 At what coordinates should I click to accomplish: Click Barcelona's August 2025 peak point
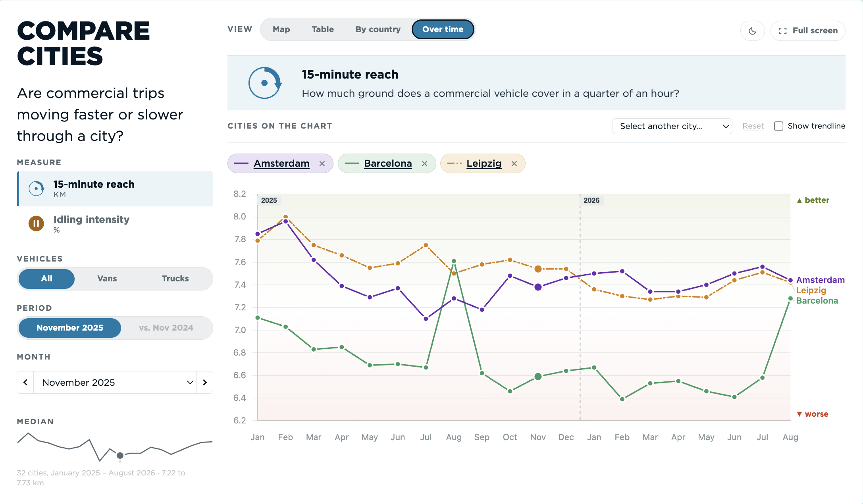coord(454,261)
